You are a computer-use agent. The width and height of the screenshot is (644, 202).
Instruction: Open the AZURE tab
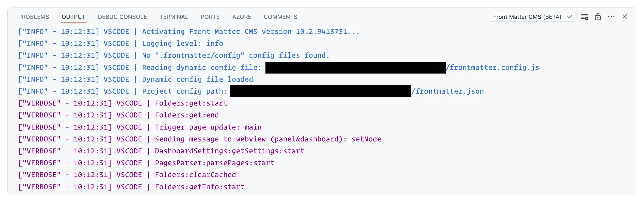[241, 17]
